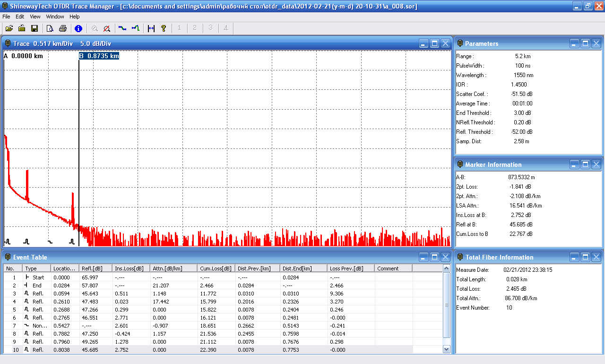This screenshot has width=605, height=364.
Task: Click the blue Info icon
Action: click(78, 28)
